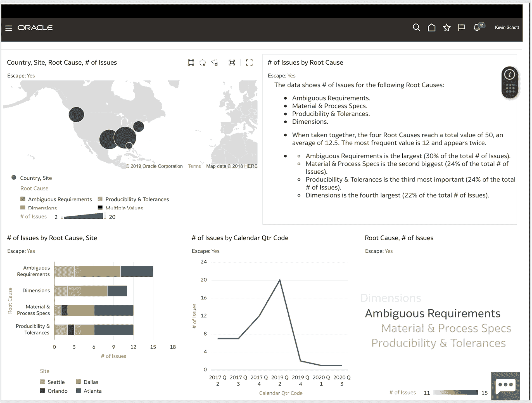
Task: Click zoom-to-data icon on map
Action: pyautogui.click(x=232, y=63)
